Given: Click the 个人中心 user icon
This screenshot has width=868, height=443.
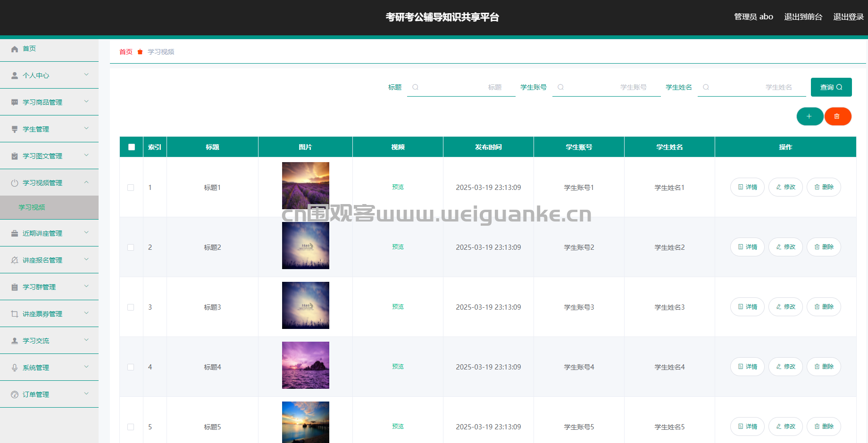Looking at the screenshot, I should click(15, 75).
